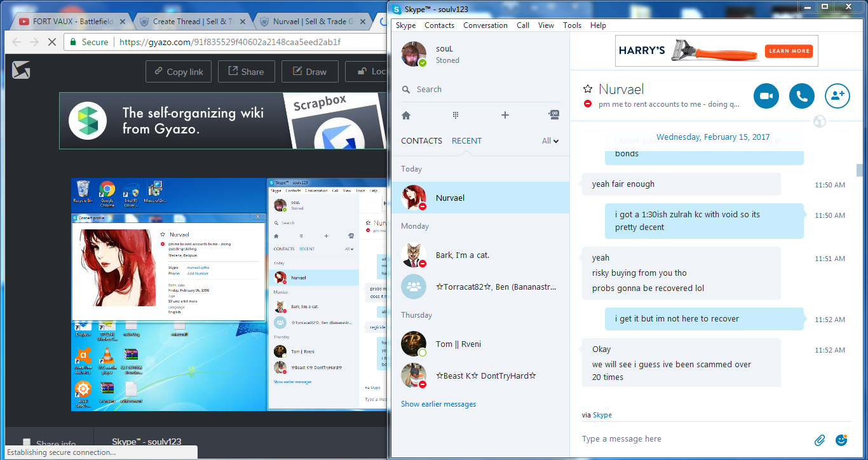Viewport: 868px width, 460px height.
Task: Click the plus icon to start a new conversation
Action: pyautogui.click(x=505, y=115)
